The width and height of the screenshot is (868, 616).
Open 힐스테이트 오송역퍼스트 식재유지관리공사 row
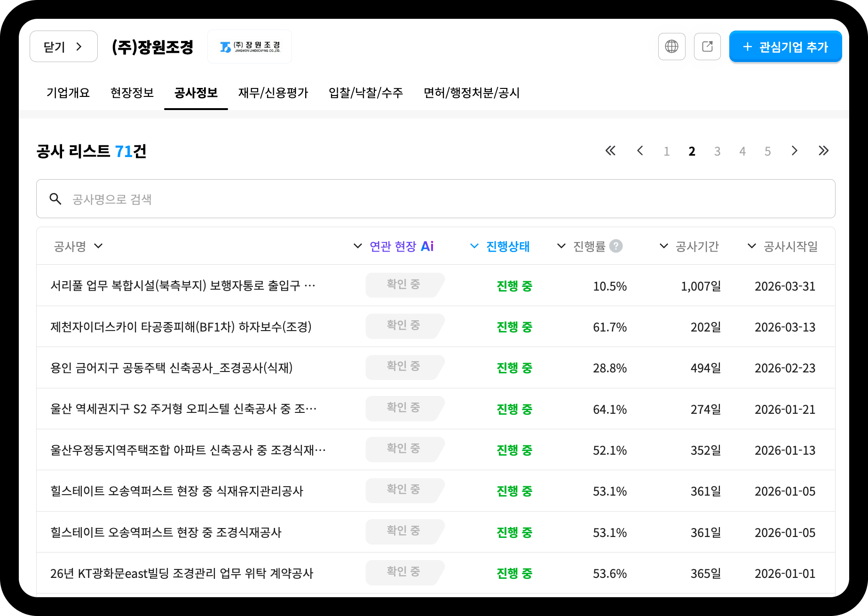(436, 491)
